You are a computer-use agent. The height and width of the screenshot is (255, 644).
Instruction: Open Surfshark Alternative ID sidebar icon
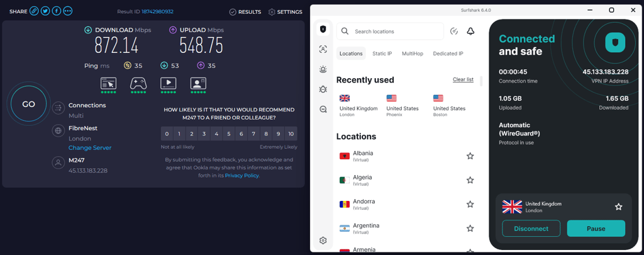[x=323, y=49]
